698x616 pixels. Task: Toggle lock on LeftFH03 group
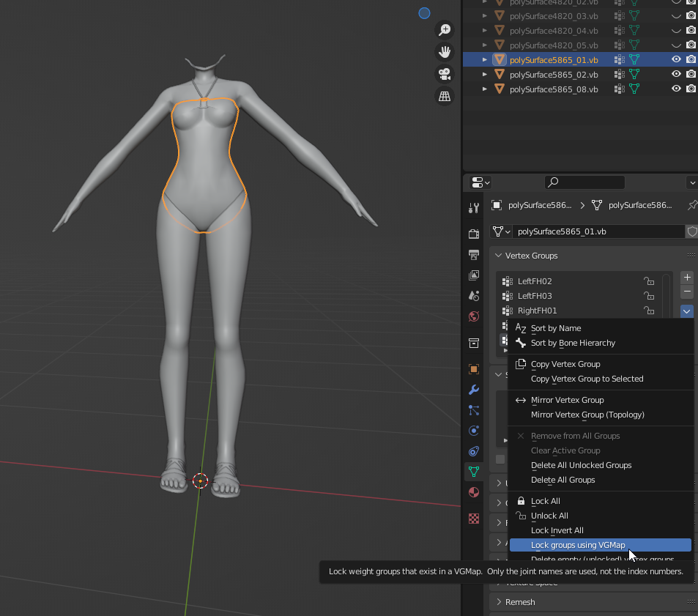pos(649,296)
